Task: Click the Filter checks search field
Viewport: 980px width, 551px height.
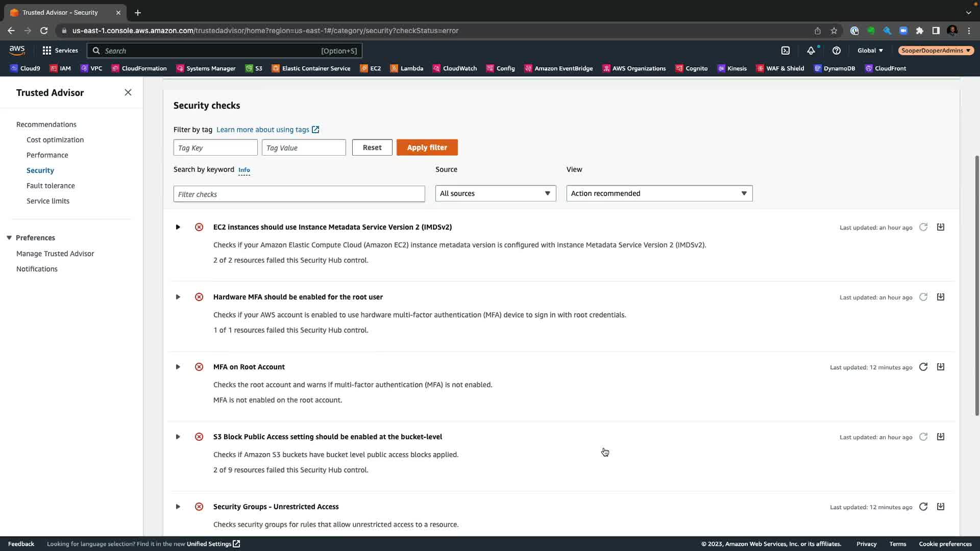Action: (x=299, y=194)
